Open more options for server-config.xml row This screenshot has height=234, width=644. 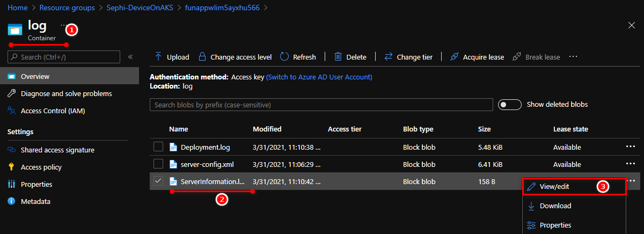630,164
